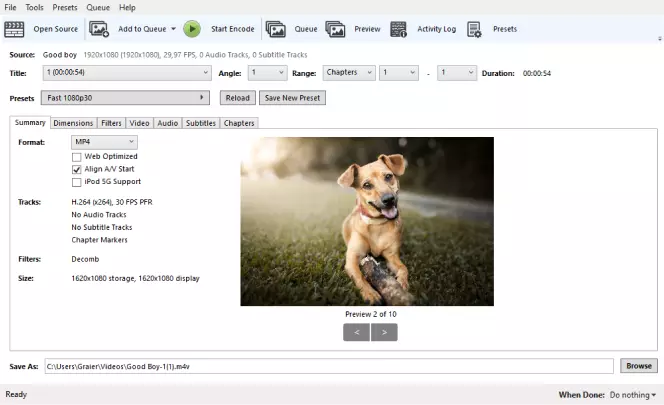
Task: Click the Presets toolbar label
Action: pyautogui.click(x=505, y=29)
